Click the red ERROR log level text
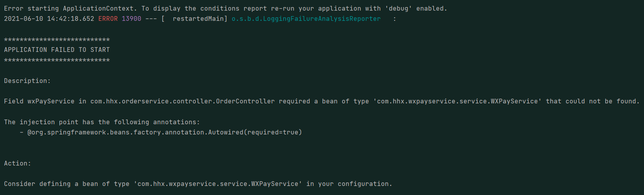This screenshot has height=195, width=644. [x=108, y=19]
